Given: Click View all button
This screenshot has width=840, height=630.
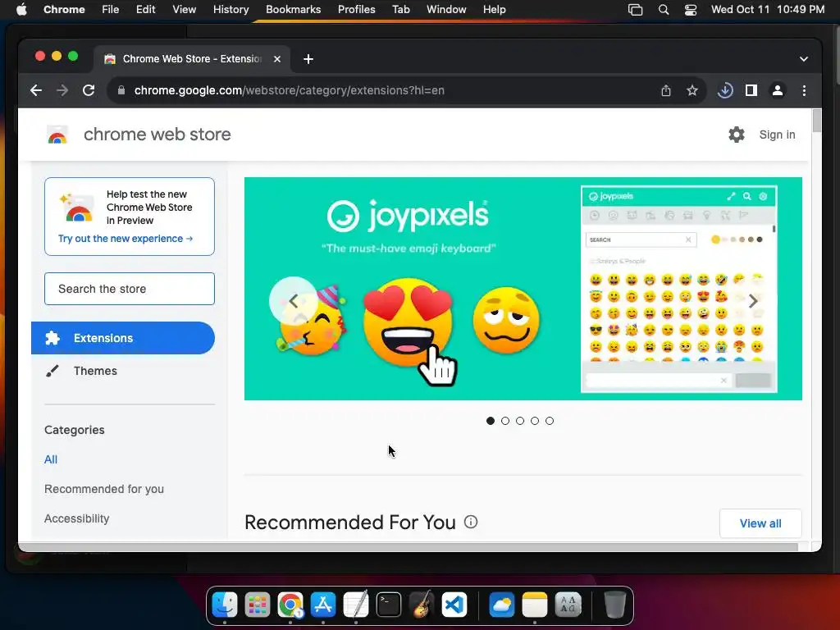Looking at the screenshot, I should (760, 523).
